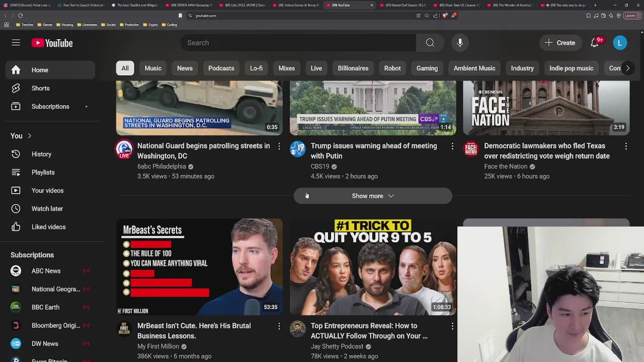Open options menu for National Guard video
Viewport: 644px width, 362px height.
(x=279, y=146)
